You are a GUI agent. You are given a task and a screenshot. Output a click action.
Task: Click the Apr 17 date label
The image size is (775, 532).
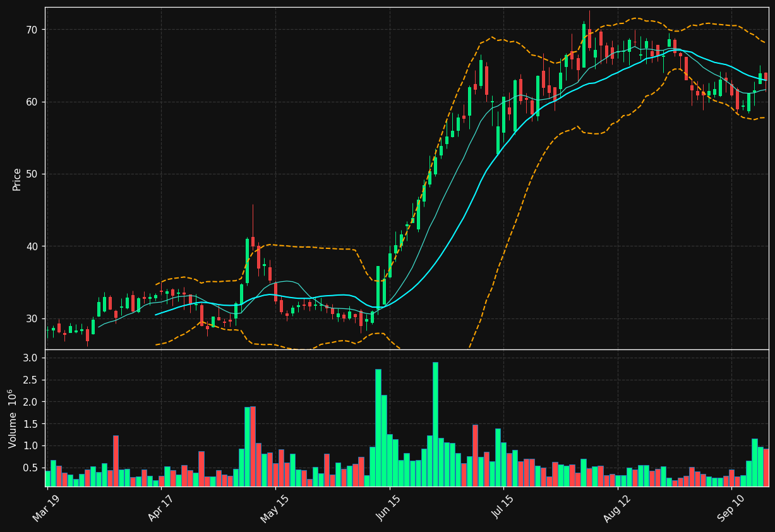[159, 507]
